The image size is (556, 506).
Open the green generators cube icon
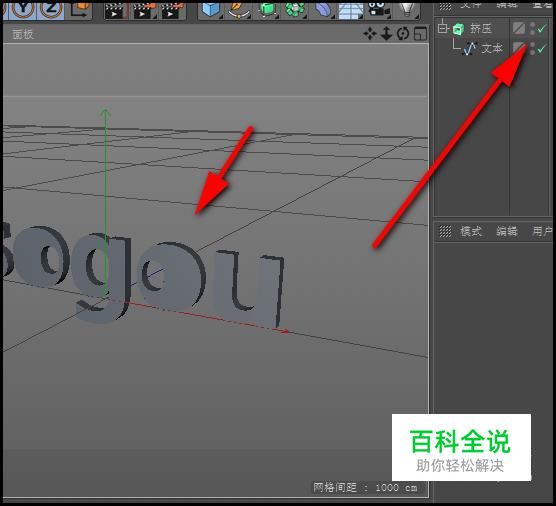click(267, 10)
